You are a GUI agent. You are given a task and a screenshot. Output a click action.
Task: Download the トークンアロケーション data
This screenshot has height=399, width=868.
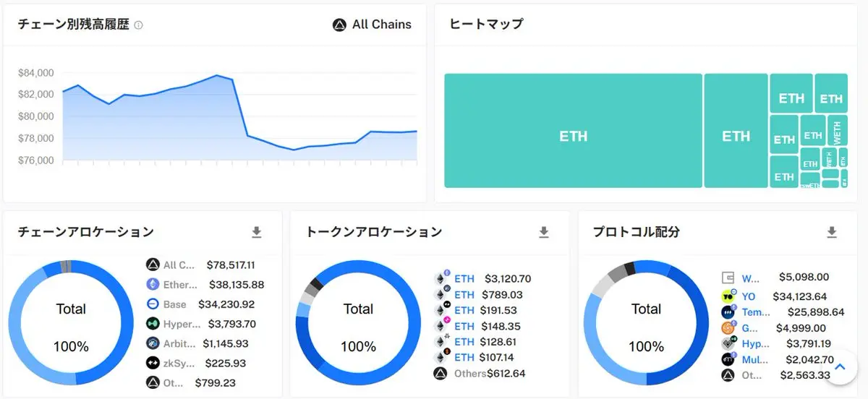pyautogui.click(x=544, y=232)
